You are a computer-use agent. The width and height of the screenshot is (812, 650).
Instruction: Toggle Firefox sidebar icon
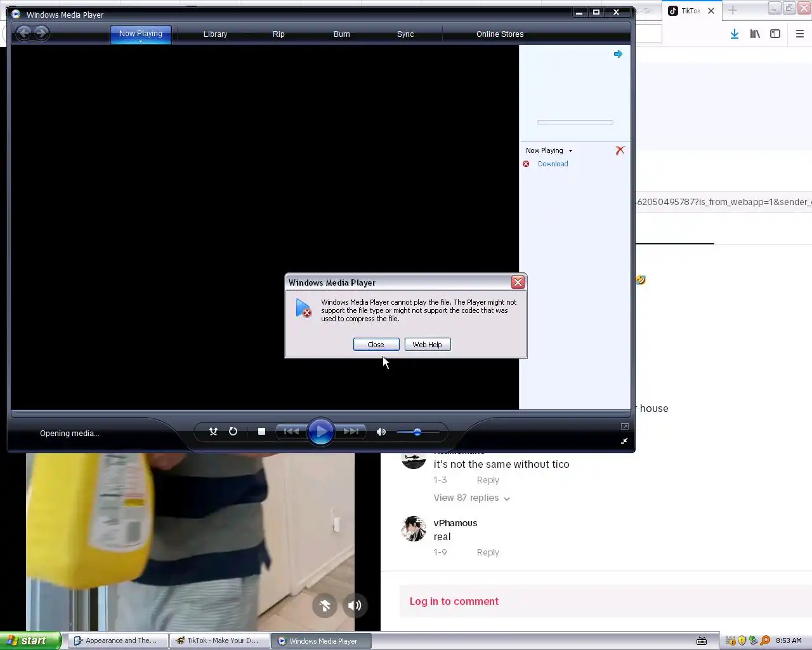(775, 34)
